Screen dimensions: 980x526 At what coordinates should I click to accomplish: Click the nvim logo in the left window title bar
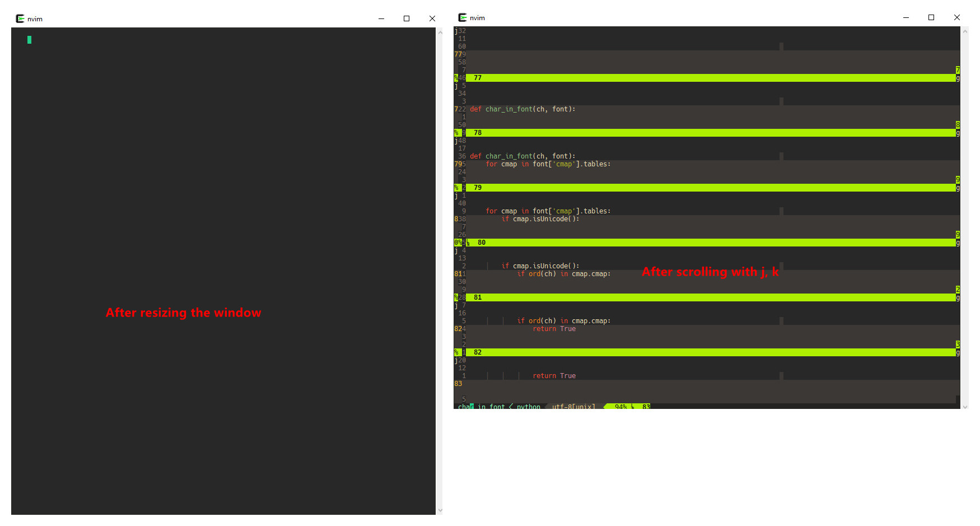coord(18,18)
